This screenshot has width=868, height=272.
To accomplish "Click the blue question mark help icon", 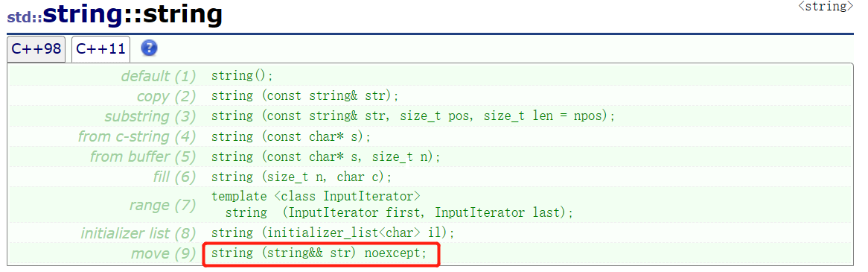I will [x=149, y=48].
